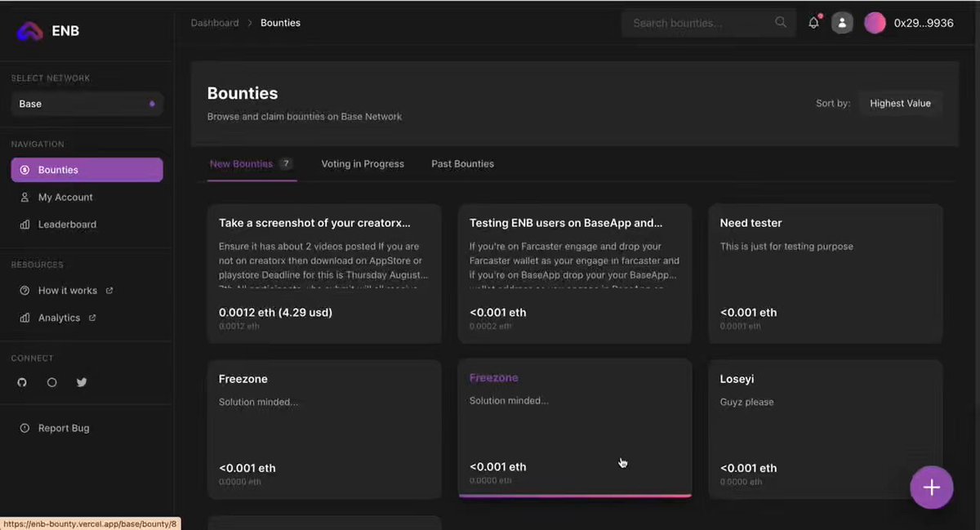Click the How it works question icon
980x530 pixels.
pyautogui.click(x=24, y=291)
